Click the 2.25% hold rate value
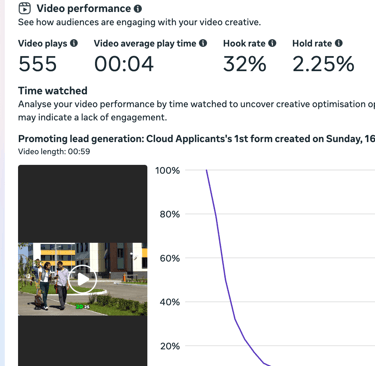 point(323,64)
